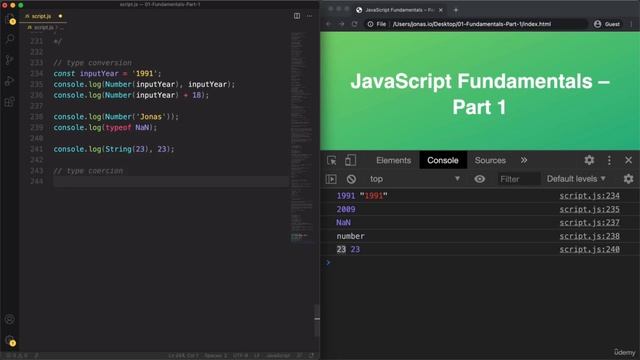The width and height of the screenshot is (640, 360).
Task: Open the Source Control view
Action: click(10, 60)
